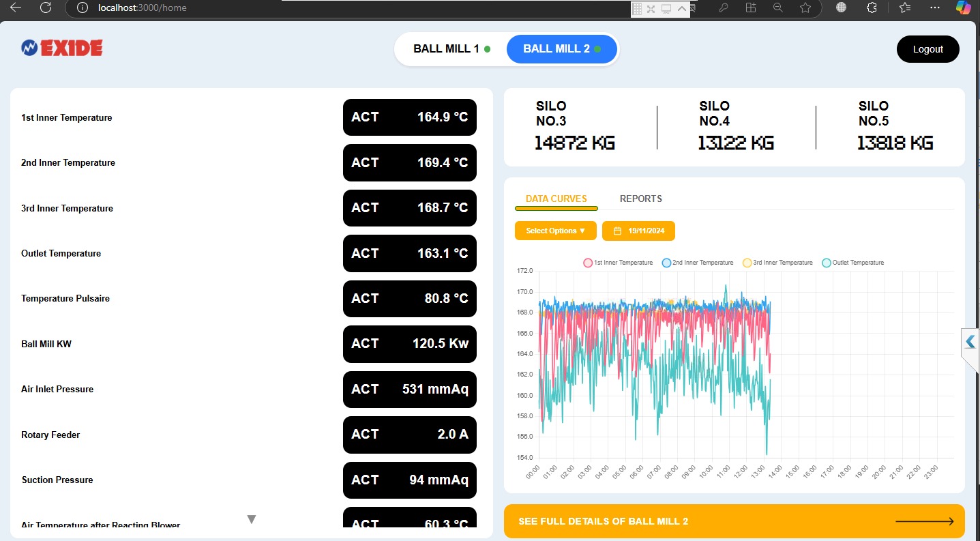Click the favorites star in address bar
The image size is (980, 541).
click(x=805, y=8)
